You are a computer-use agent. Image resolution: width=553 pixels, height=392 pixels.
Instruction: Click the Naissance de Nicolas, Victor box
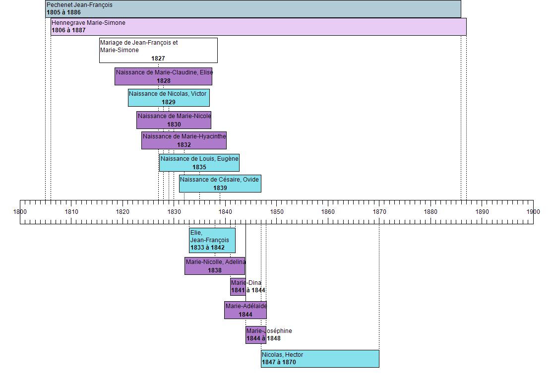pyautogui.click(x=169, y=98)
